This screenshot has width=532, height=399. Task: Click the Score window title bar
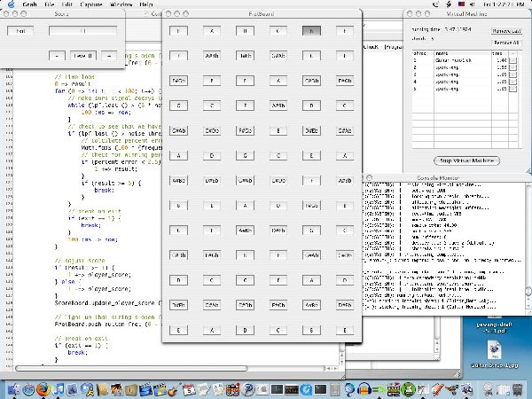(62, 13)
